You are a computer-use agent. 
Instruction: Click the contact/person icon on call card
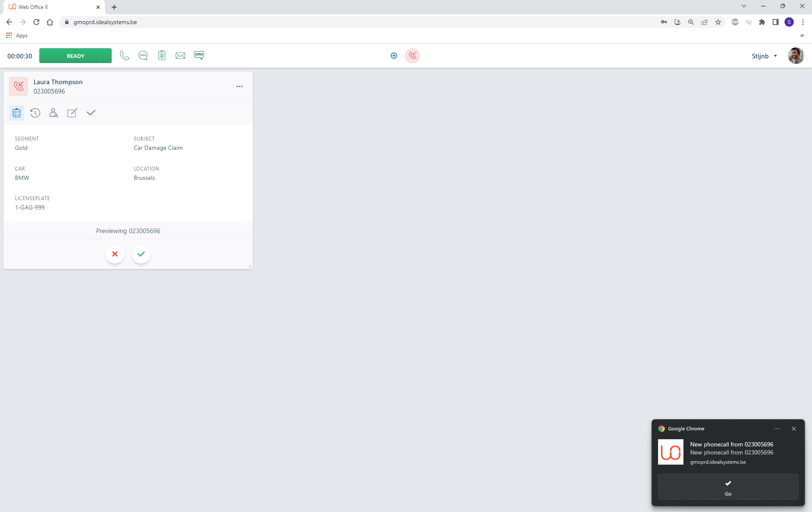click(x=53, y=113)
